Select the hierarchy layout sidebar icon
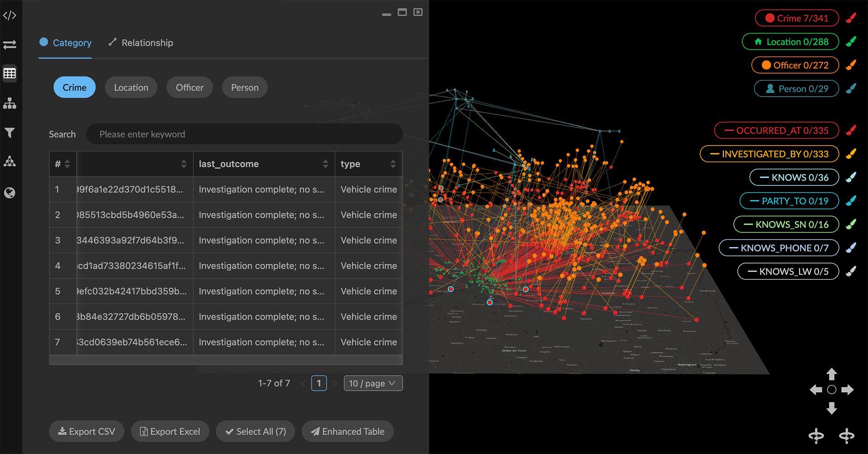Image resolution: width=868 pixels, height=454 pixels. [x=9, y=103]
